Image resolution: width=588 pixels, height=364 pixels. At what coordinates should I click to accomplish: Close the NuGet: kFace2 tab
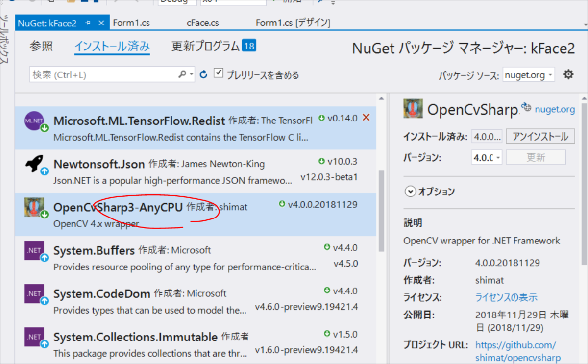click(x=101, y=23)
